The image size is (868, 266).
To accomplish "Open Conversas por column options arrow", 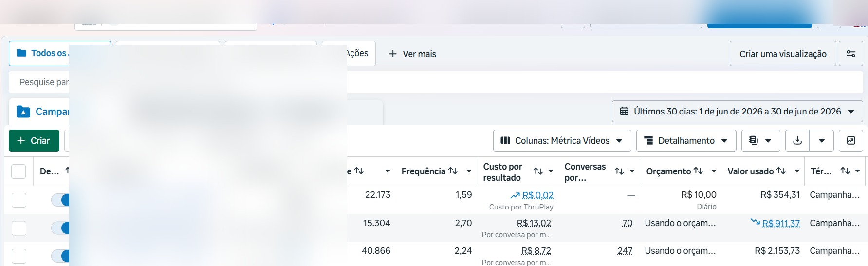I will [632, 171].
